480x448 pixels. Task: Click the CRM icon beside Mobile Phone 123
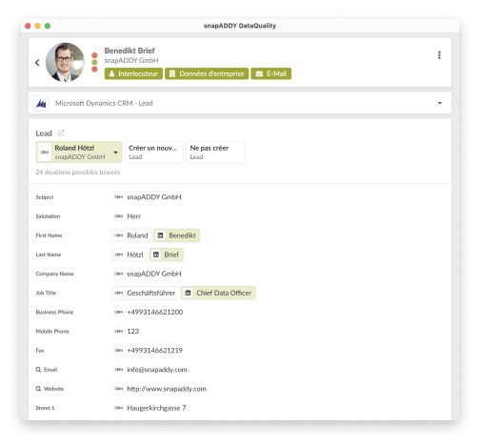point(119,331)
